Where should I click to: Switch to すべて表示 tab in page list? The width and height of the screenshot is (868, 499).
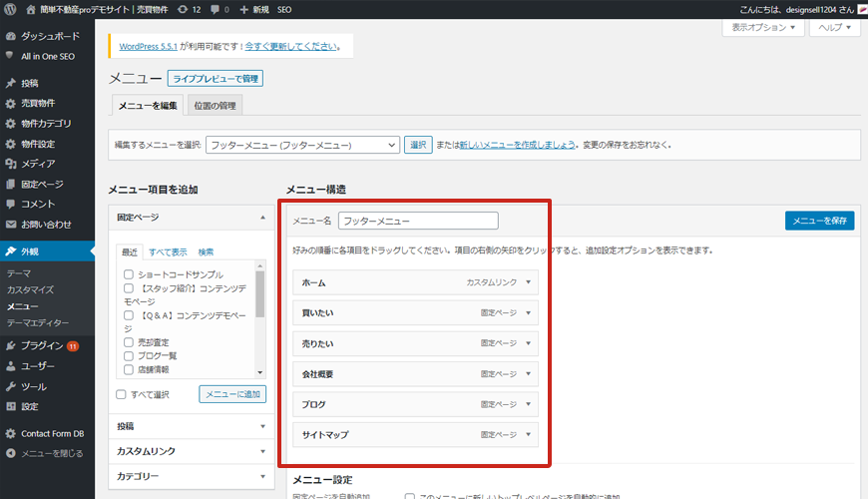pos(168,252)
